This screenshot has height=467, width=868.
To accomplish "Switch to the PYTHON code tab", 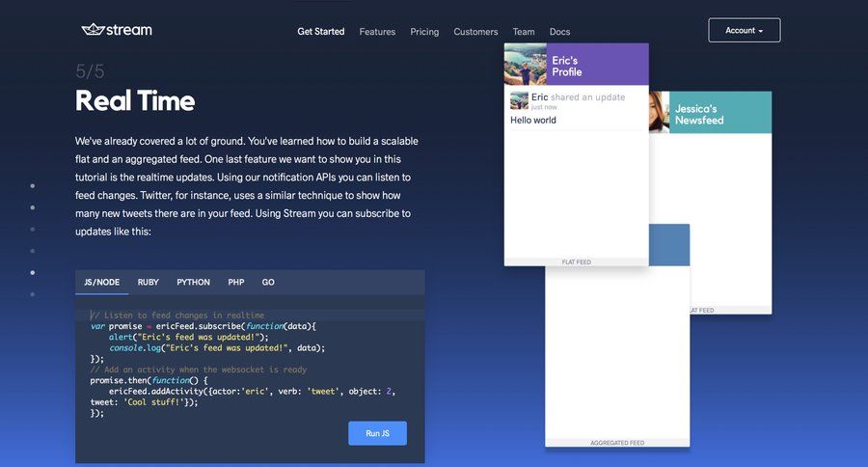I will (193, 282).
